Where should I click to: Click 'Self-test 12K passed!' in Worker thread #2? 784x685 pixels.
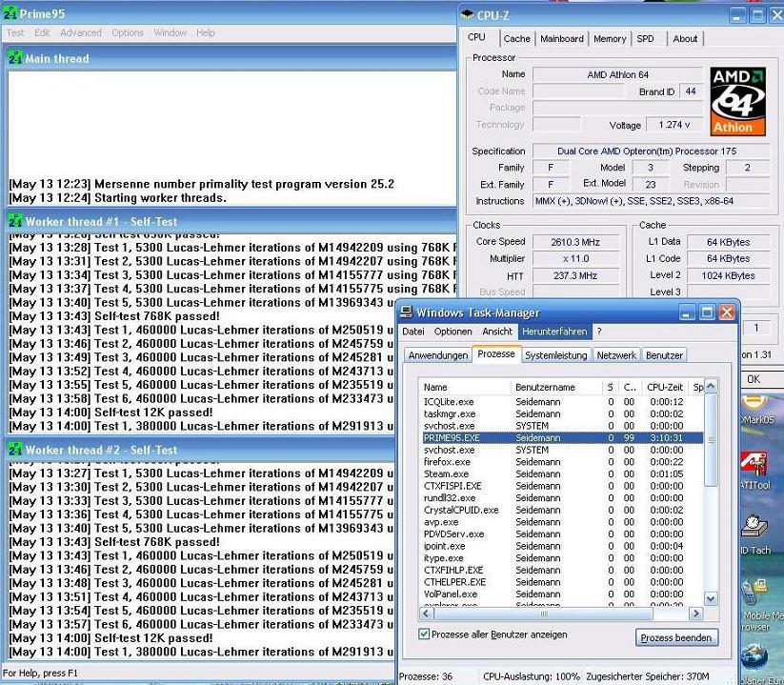click(153, 638)
